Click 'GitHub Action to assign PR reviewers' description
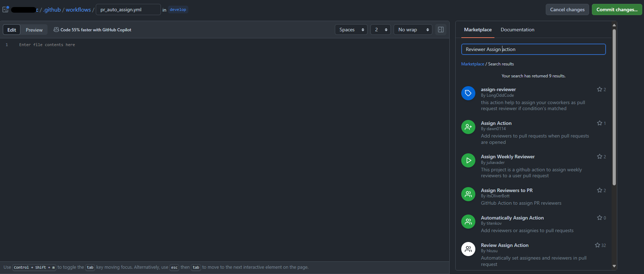The width and height of the screenshot is (644, 274). 521,203
